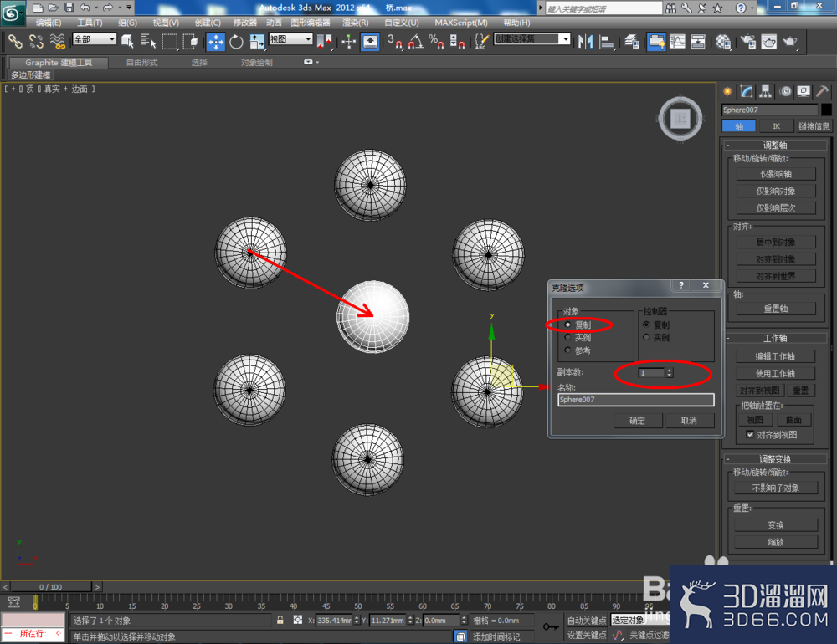Screen dimensions: 837x644
Task: Open the Modify command panel tab
Action: (747, 91)
